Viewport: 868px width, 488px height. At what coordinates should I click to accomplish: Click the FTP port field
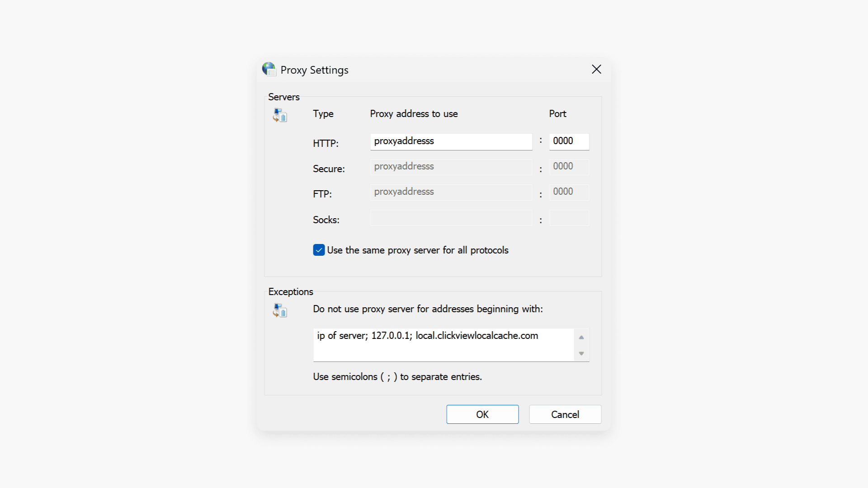[x=569, y=192]
